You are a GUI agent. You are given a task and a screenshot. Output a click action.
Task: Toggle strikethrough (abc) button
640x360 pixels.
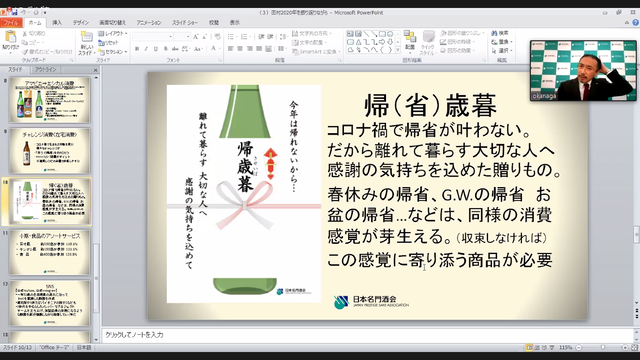coord(175,49)
